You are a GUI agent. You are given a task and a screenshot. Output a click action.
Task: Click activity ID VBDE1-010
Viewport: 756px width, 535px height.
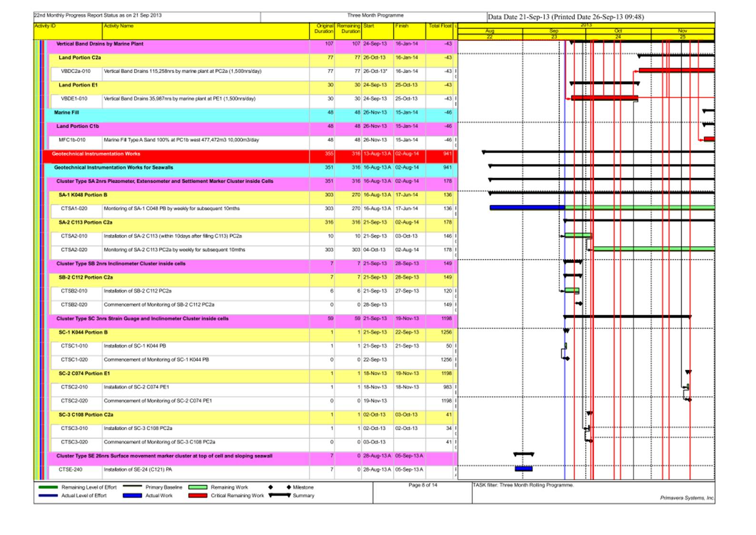pos(74,99)
